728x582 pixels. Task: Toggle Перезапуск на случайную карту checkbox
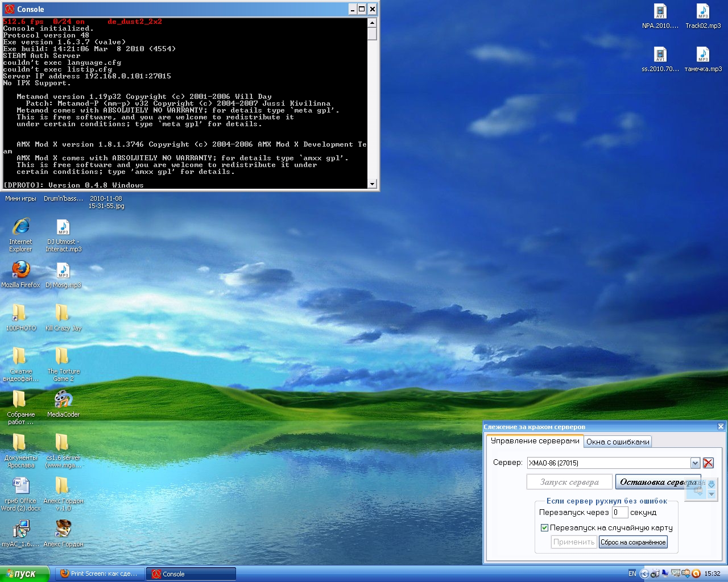(544, 528)
